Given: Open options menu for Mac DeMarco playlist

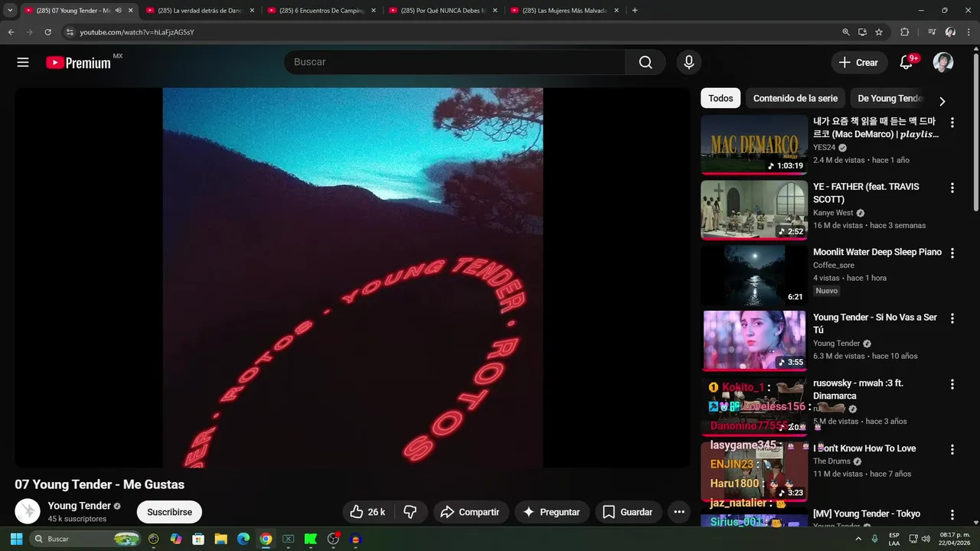Looking at the screenshot, I should (952, 122).
